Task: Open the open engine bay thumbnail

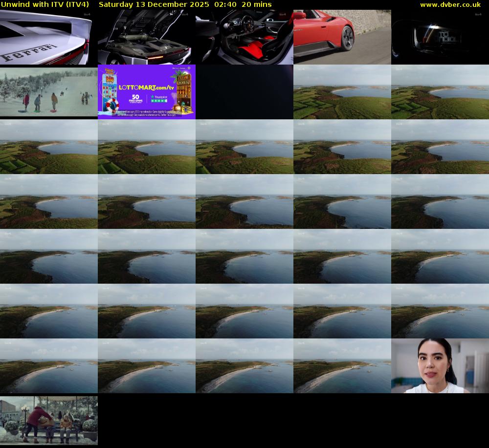Action: [x=147, y=37]
